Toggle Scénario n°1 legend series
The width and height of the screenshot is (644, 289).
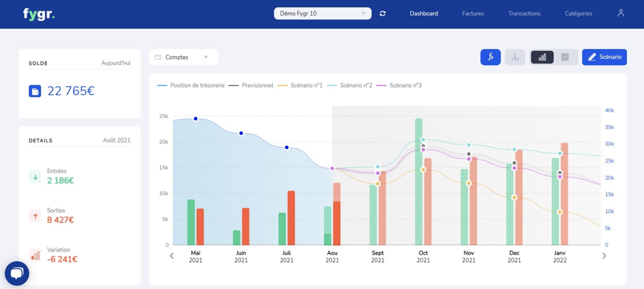coord(306,85)
